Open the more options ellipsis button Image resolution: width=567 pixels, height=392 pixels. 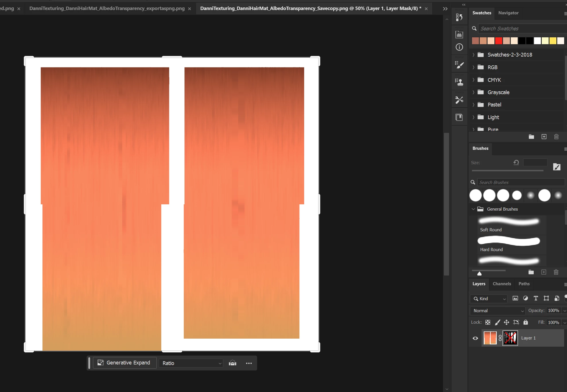tap(249, 363)
